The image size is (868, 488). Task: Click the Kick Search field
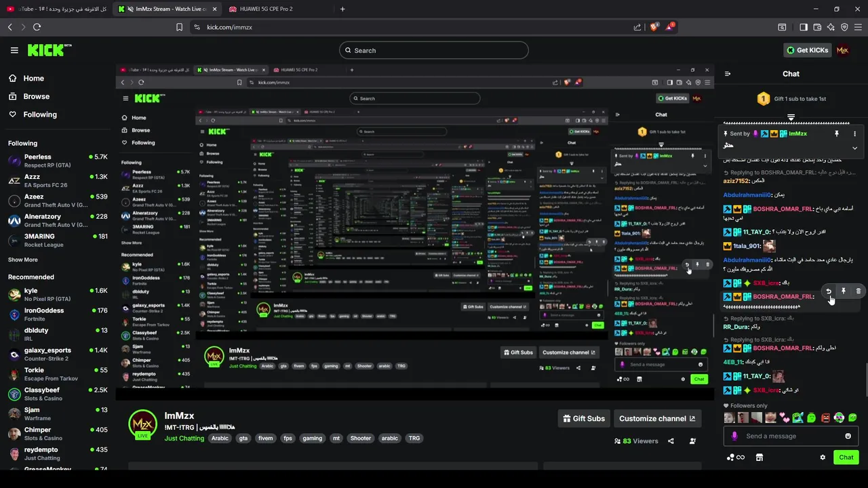point(434,50)
